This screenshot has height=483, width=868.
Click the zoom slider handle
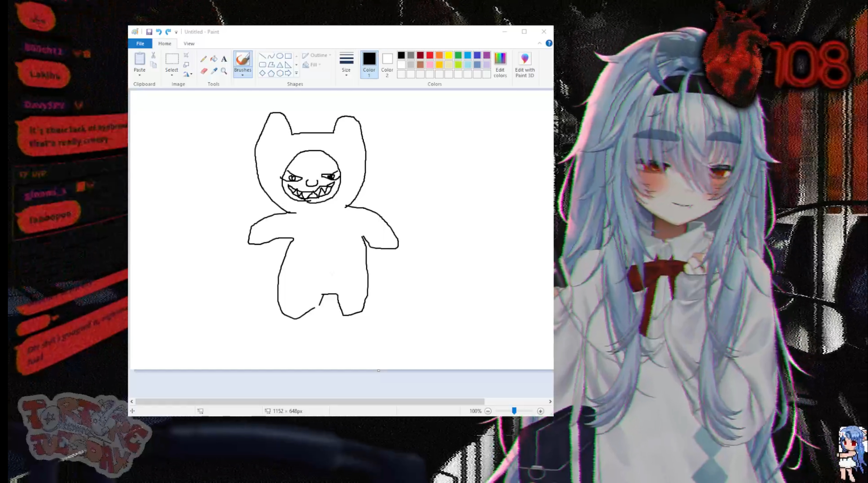click(x=514, y=411)
